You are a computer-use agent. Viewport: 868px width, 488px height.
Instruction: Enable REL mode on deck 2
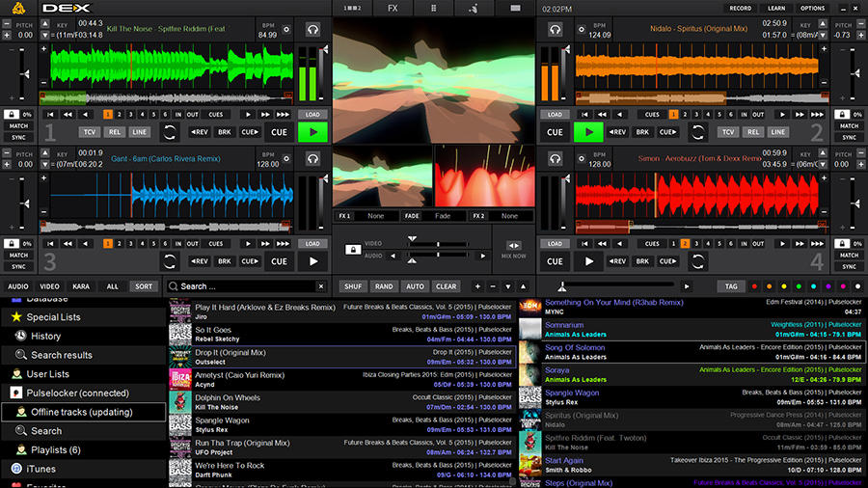753,132
